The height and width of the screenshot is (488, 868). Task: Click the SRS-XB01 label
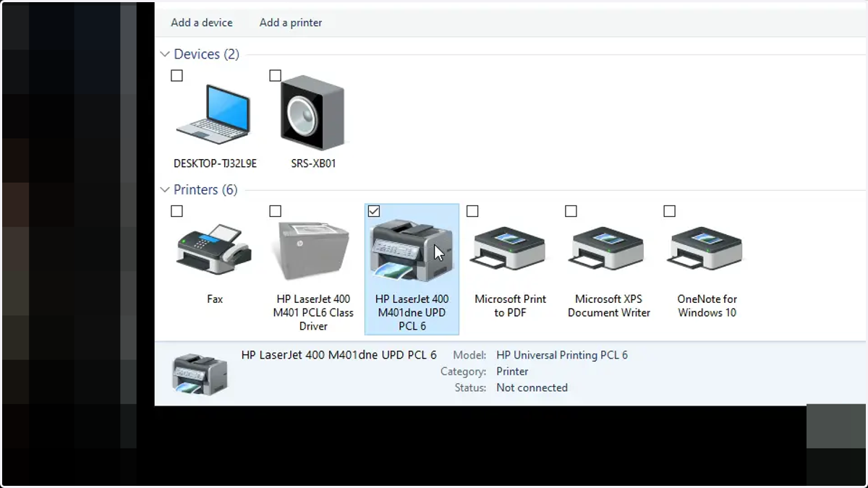pyautogui.click(x=313, y=163)
